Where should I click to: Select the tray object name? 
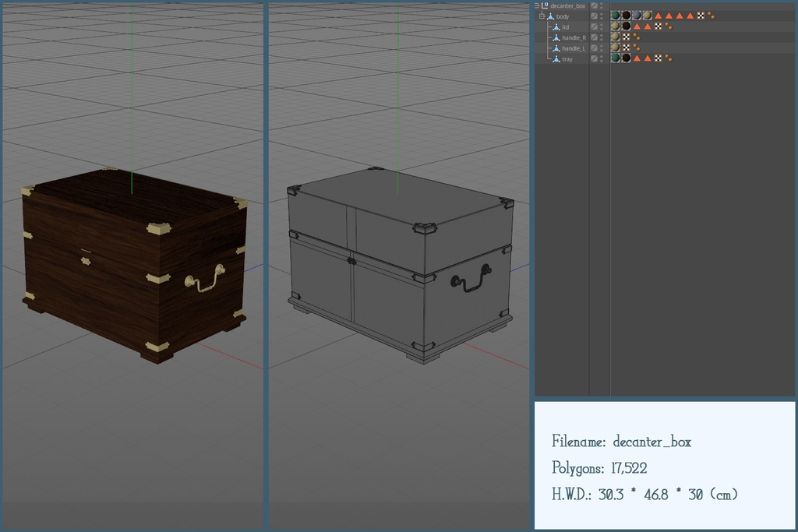pyautogui.click(x=567, y=59)
